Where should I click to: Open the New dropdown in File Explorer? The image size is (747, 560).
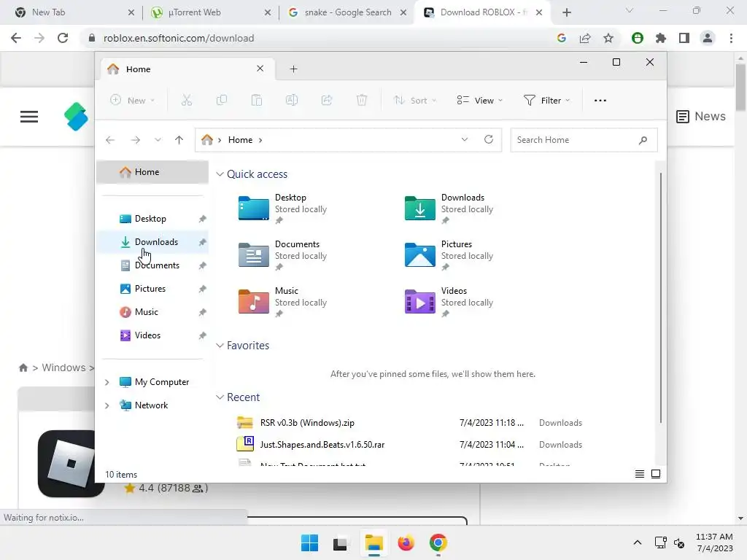point(133,101)
